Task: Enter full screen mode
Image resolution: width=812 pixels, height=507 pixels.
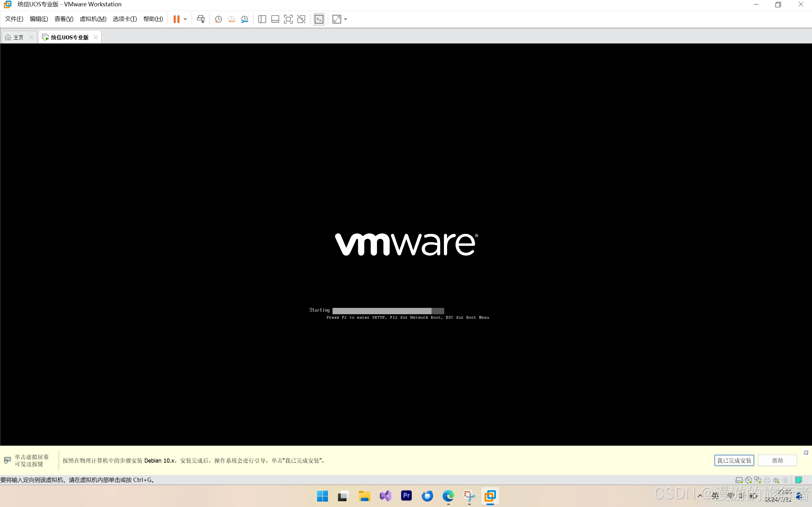Action: coord(288,19)
